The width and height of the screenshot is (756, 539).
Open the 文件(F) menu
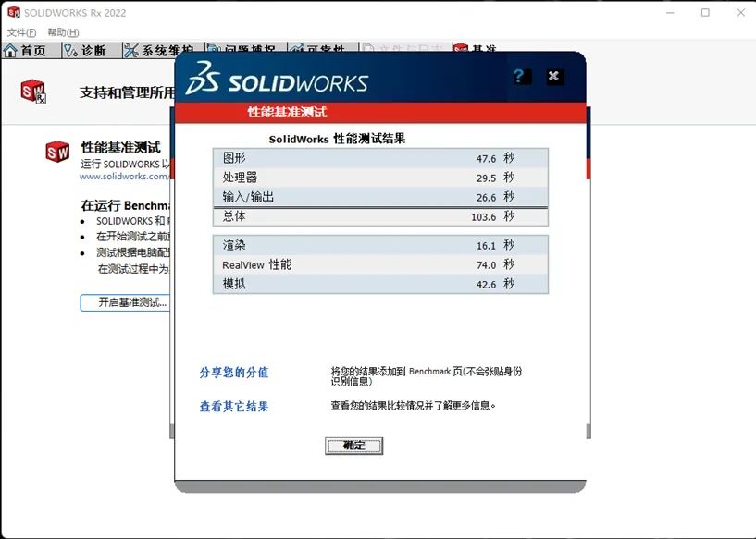point(21,32)
